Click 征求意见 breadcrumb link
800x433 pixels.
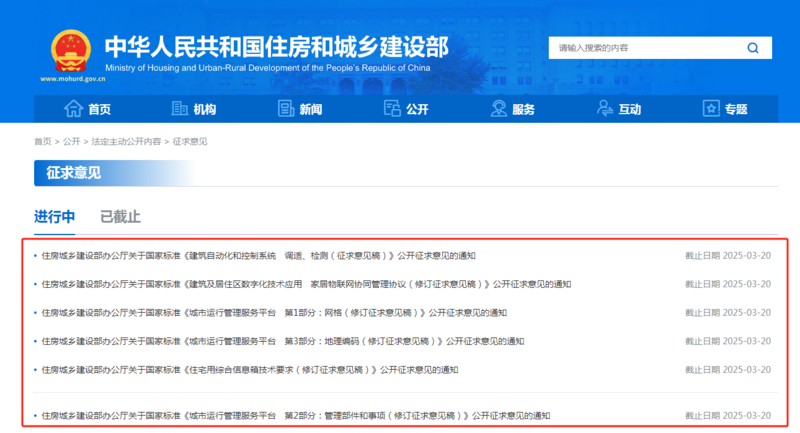click(190, 141)
